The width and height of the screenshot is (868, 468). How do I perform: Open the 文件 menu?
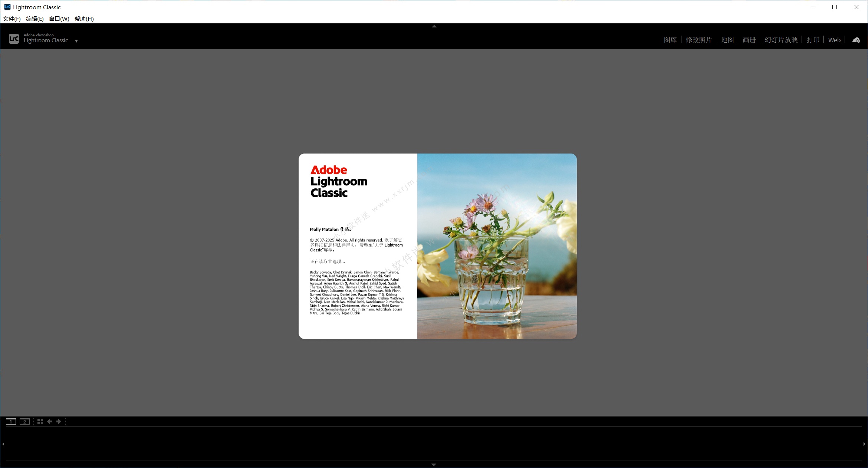pyautogui.click(x=11, y=19)
